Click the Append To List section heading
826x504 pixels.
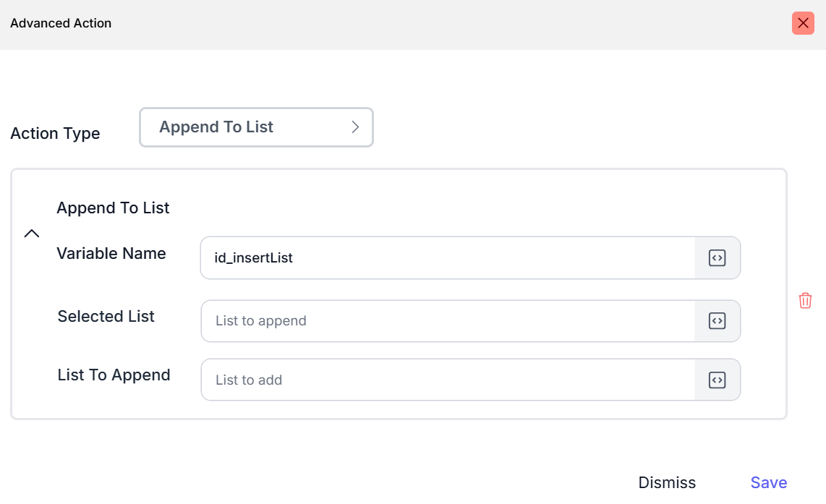click(x=113, y=208)
